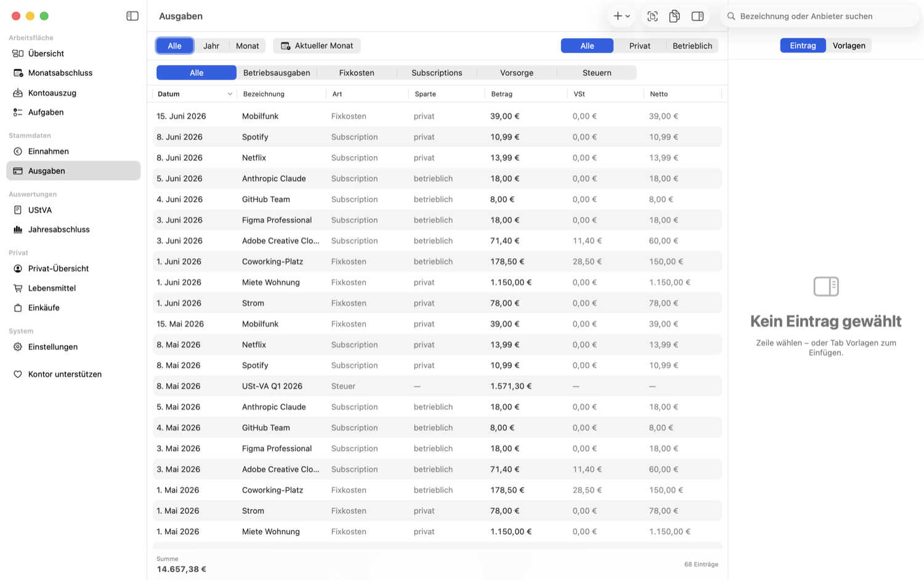
Task: Click the Übersicht sidebar icon
Action: click(x=18, y=54)
